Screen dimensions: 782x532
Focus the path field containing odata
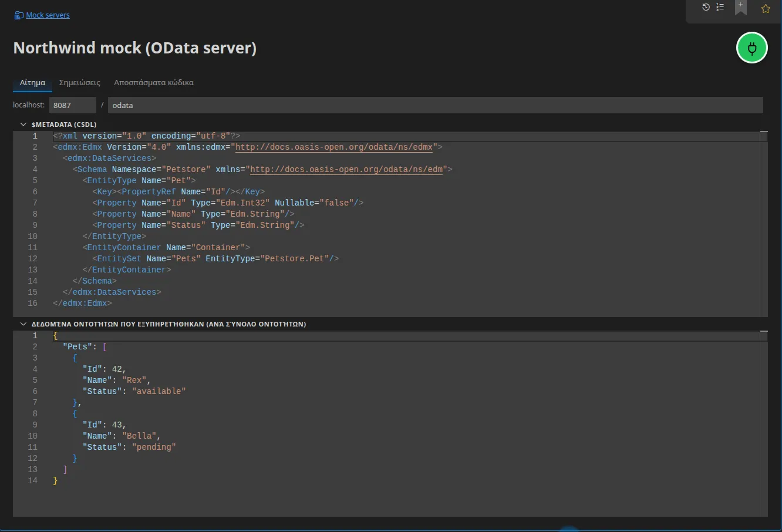tap(435, 105)
